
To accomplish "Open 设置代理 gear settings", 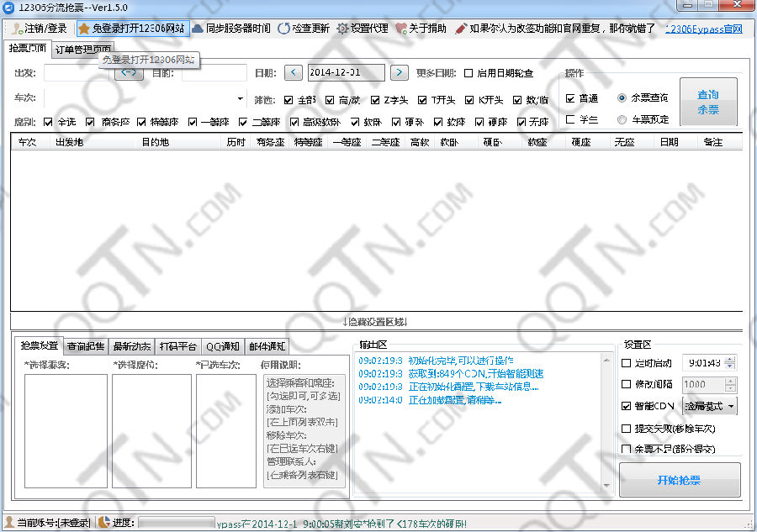I will tap(342, 29).
